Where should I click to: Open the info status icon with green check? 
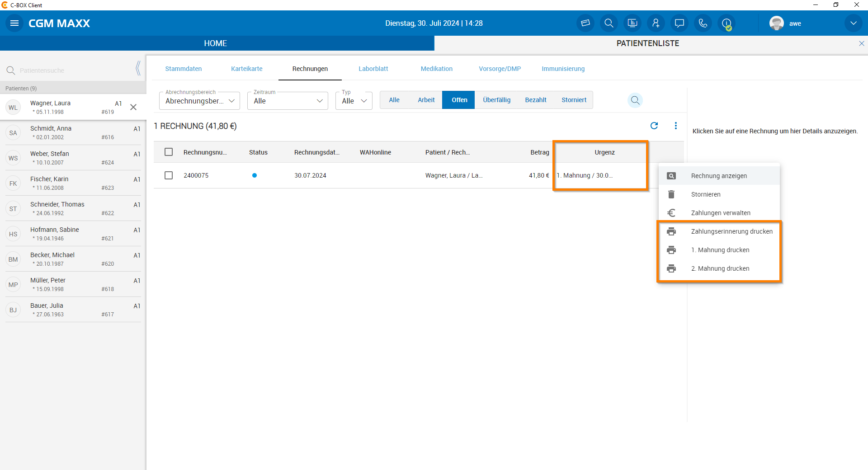[726, 23]
